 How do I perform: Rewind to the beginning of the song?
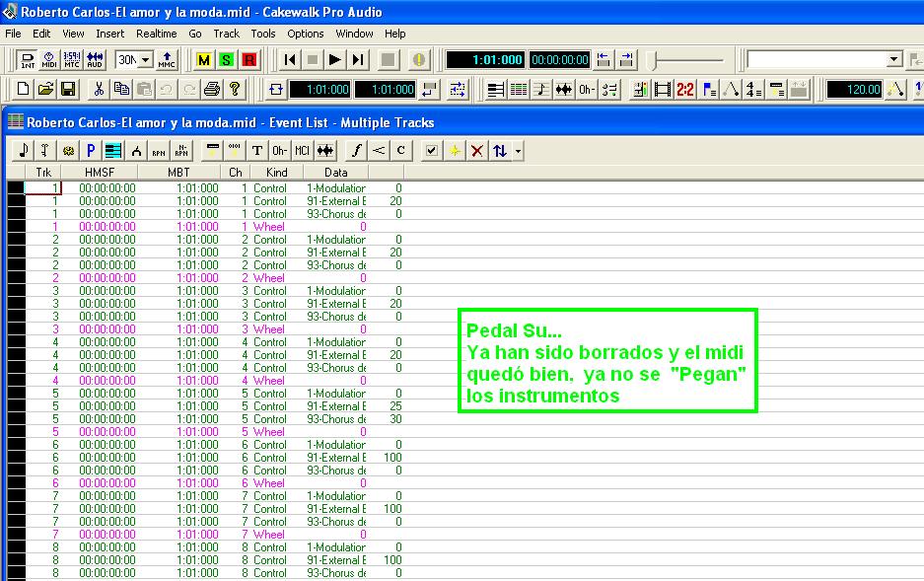[289, 59]
